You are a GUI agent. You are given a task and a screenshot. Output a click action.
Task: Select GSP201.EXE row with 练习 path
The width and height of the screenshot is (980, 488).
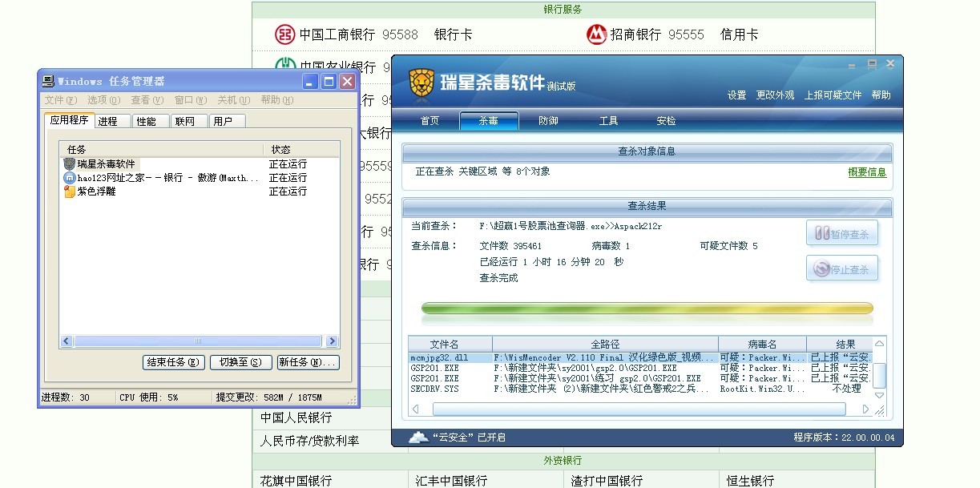coord(639,378)
